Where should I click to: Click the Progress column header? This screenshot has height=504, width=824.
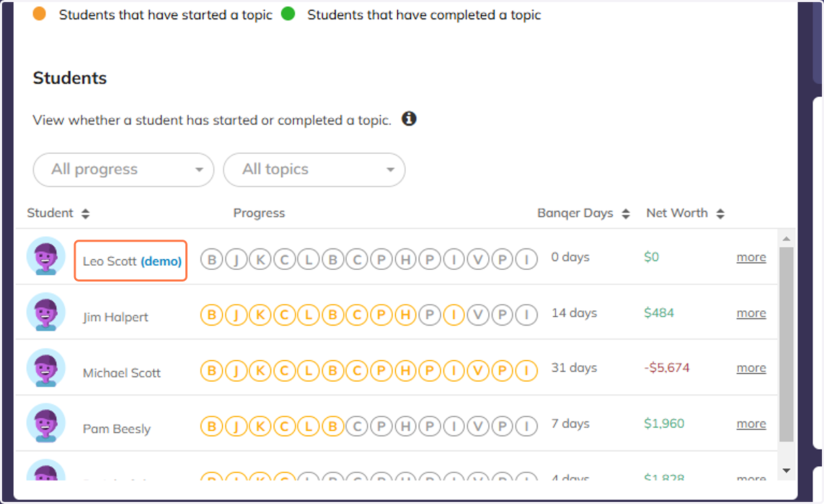259,213
